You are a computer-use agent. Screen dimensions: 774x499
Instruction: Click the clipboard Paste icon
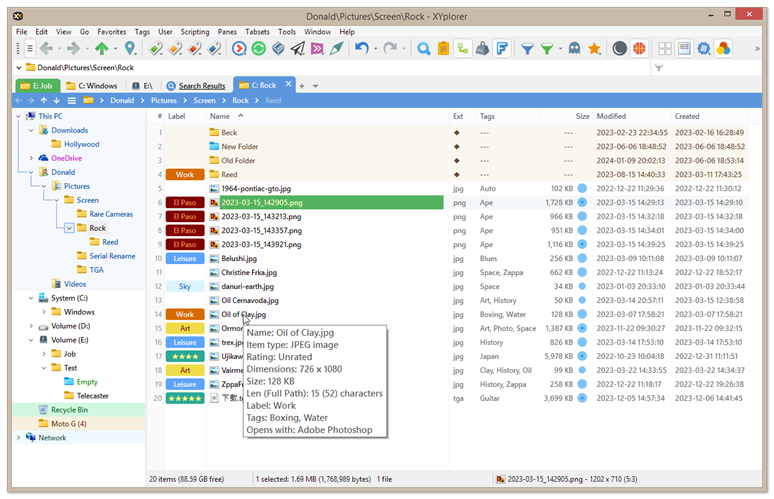coord(444,48)
